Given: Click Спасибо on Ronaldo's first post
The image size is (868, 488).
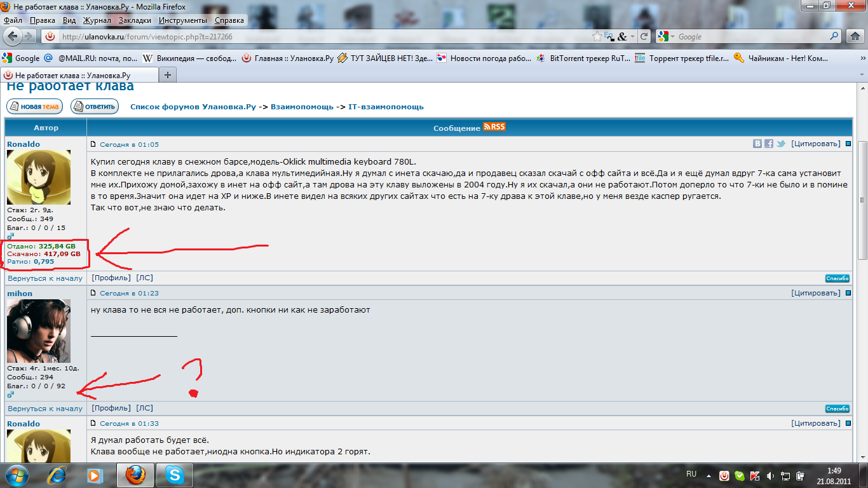Looking at the screenshot, I should coord(837,278).
